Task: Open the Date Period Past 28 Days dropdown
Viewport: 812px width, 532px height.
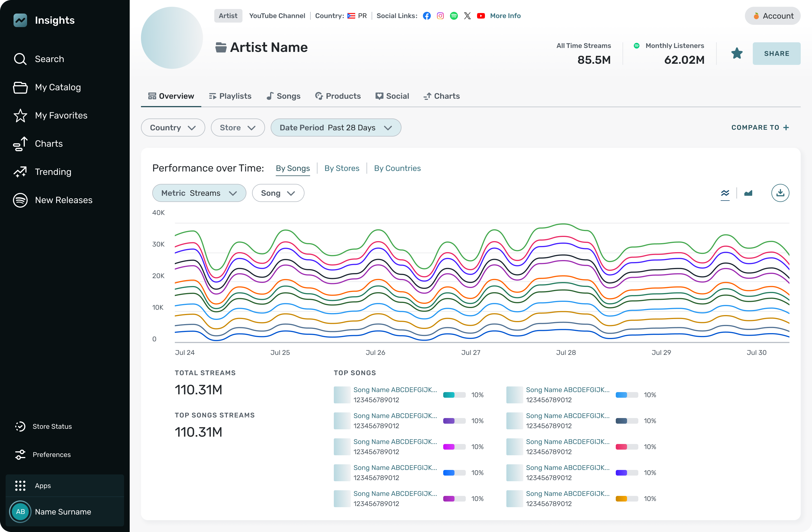Action: point(336,127)
